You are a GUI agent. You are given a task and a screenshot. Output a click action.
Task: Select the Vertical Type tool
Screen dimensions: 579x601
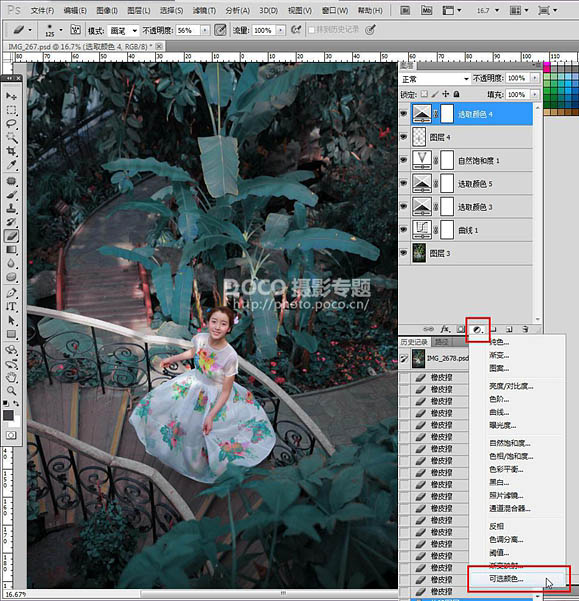point(11,306)
